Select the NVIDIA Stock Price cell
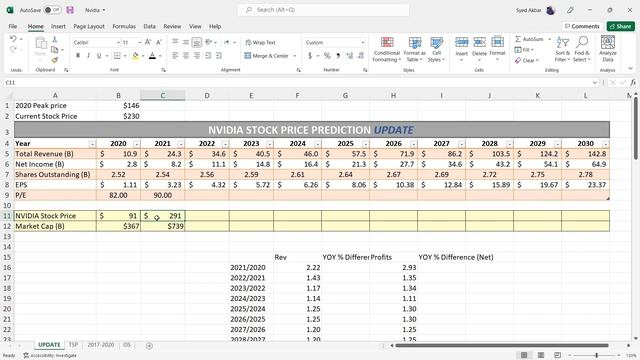Image resolution: width=640 pixels, height=360 pixels. pyautogui.click(x=55, y=216)
